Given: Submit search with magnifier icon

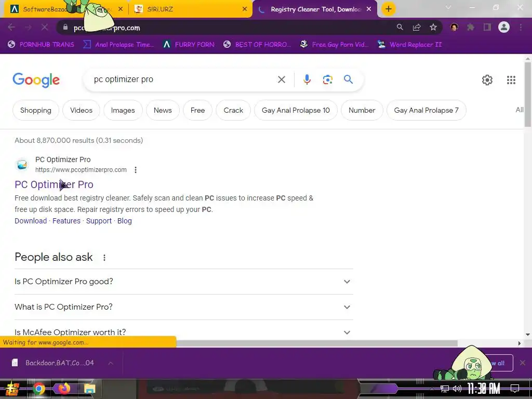Looking at the screenshot, I should point(349,79).
